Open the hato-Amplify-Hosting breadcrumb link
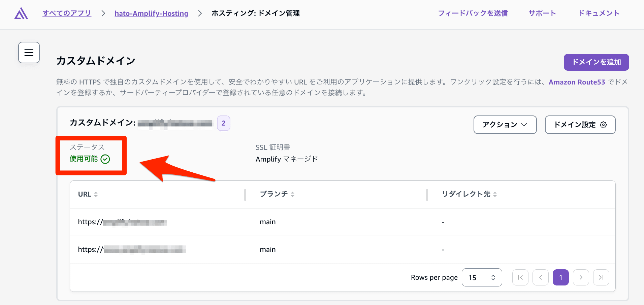 tap(151, 13)
